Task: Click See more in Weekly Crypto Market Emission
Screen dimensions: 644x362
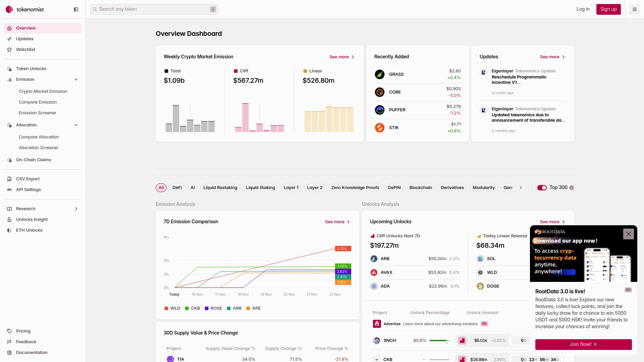Action: 342,57
